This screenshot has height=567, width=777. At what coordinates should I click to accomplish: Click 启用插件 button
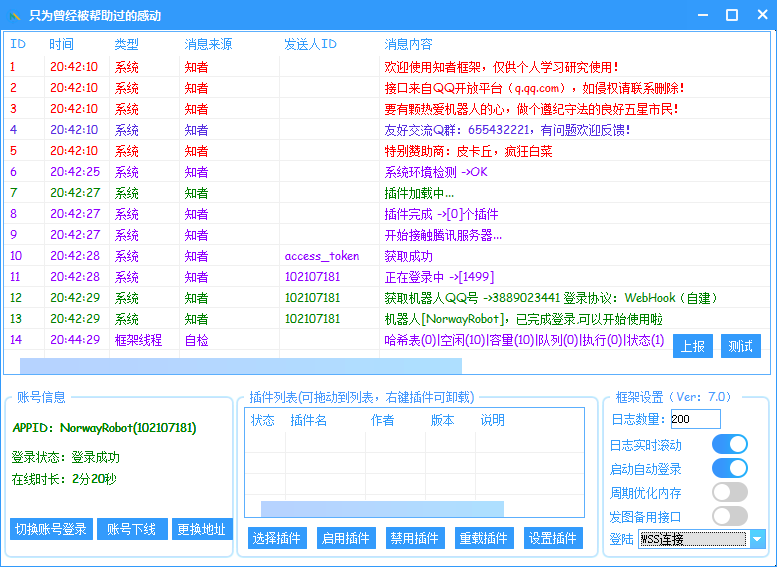[x=346, y=538]
